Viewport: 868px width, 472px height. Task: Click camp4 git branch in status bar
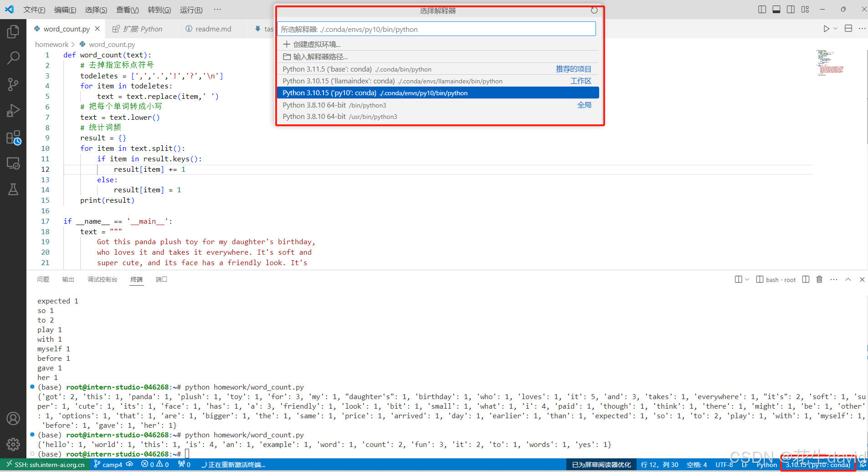108,465
